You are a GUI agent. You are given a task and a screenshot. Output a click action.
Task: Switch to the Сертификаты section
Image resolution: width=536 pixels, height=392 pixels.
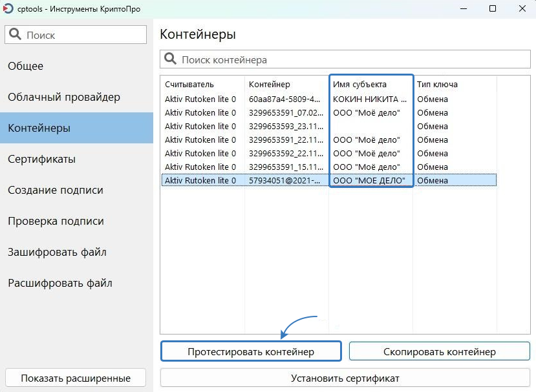[x=41, y=159]
